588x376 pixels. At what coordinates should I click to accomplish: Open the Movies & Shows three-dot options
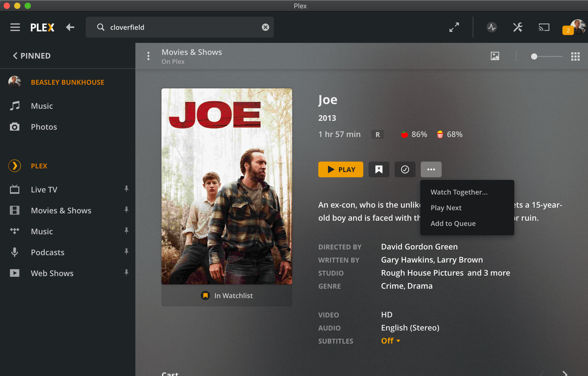(x=148, y=56)
